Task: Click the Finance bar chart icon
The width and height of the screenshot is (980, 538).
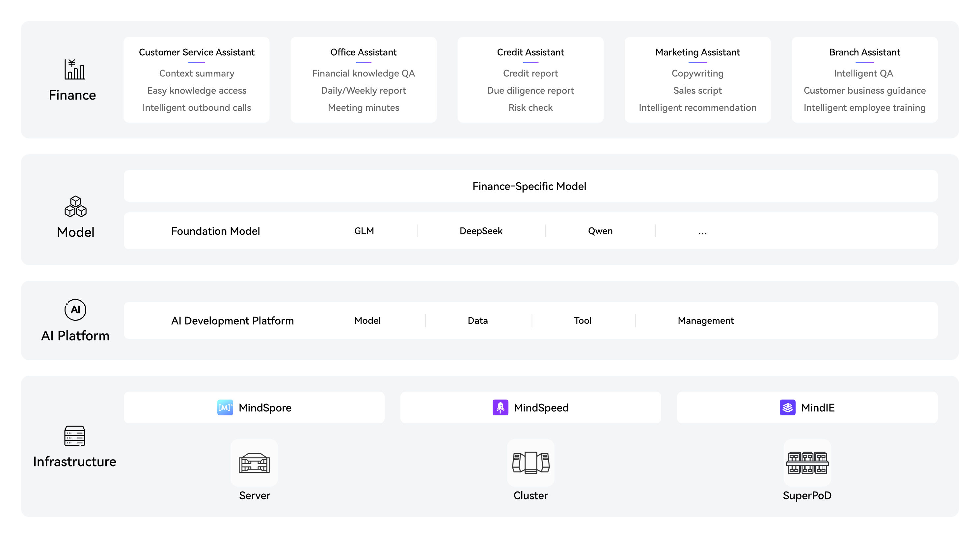Action: point(74,69)
